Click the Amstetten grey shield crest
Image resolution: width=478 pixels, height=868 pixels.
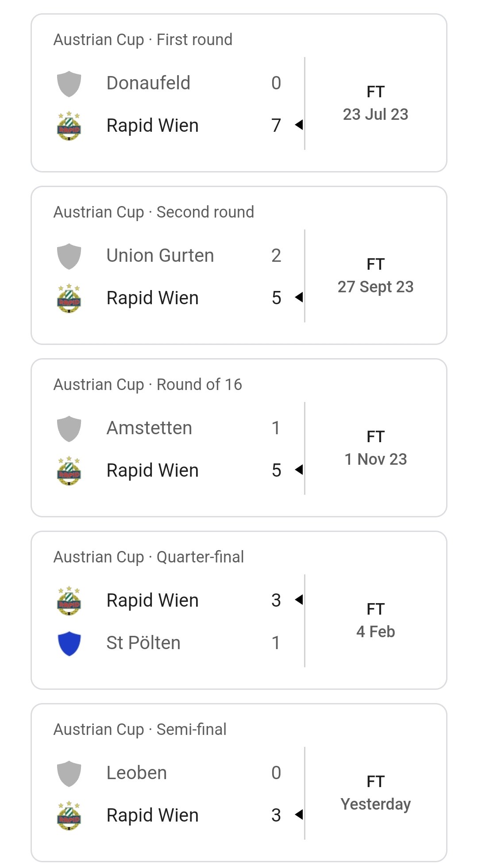[x=69, y=428]
